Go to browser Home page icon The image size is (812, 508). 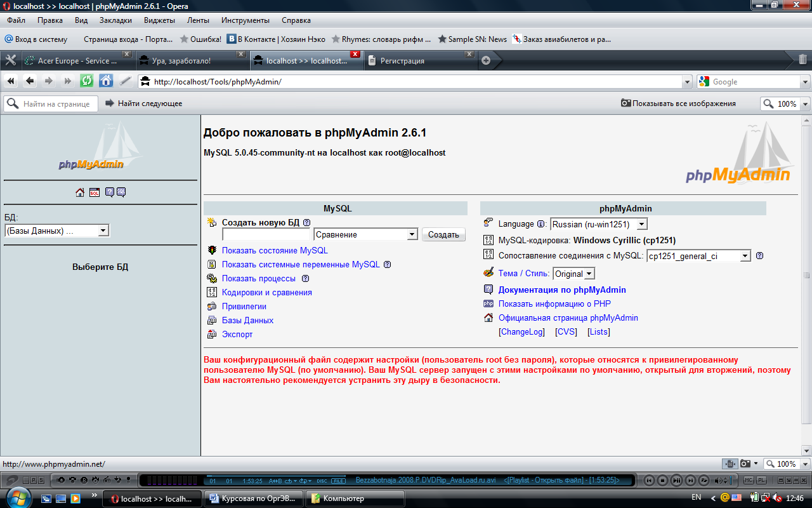pyautogui.click(x=106, y=81)
